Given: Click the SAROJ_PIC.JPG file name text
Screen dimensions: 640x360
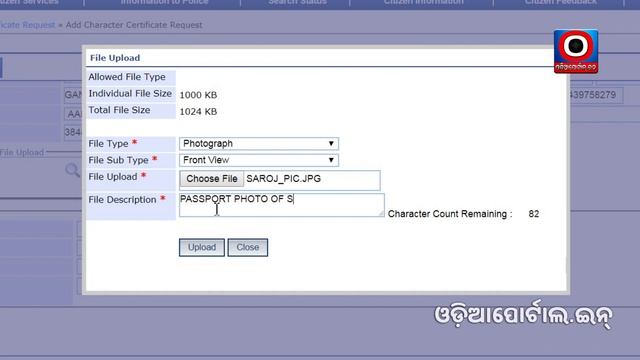Looking at the screenshot, I should [283, 179].
